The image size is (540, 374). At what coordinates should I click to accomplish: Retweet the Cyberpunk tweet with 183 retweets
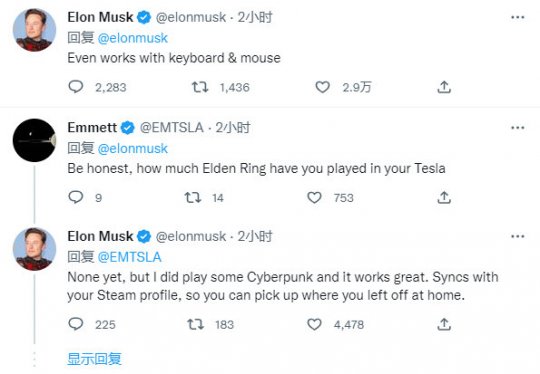click(x=195, y=324)
